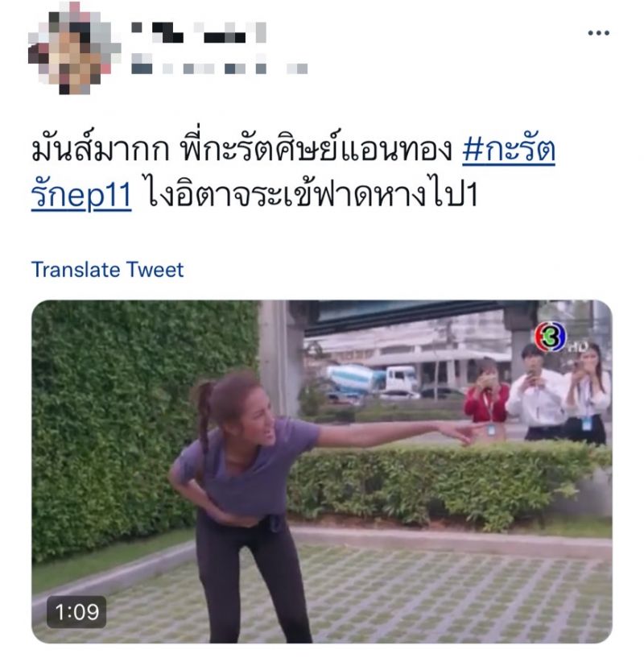Click the Channel 3 HD logo in video
Screen dimensions: 644x662
(560, 337)
